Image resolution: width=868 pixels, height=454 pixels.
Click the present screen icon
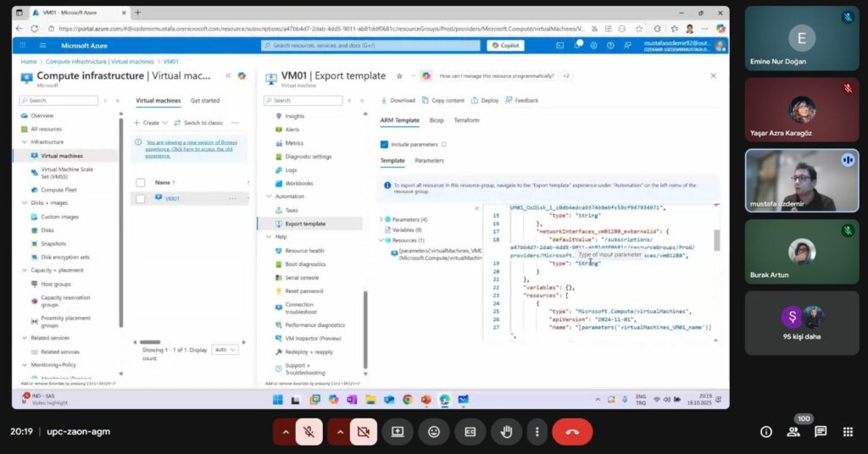click(x=398, y=432)
